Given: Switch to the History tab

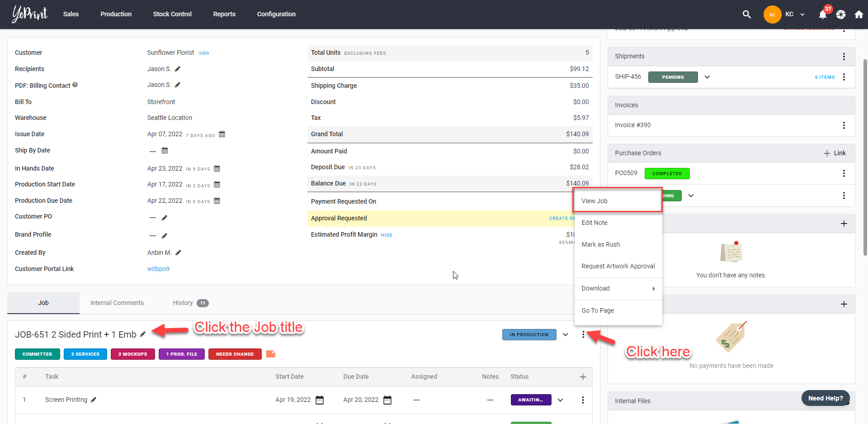Looking at the screenshot, I should point(182,303).
